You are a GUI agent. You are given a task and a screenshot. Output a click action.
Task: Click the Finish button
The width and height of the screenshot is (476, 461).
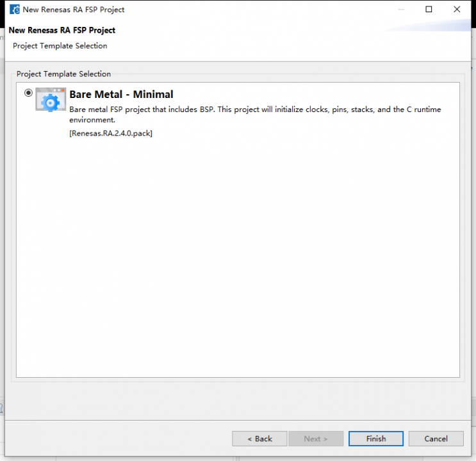click(x=376, y=439)
